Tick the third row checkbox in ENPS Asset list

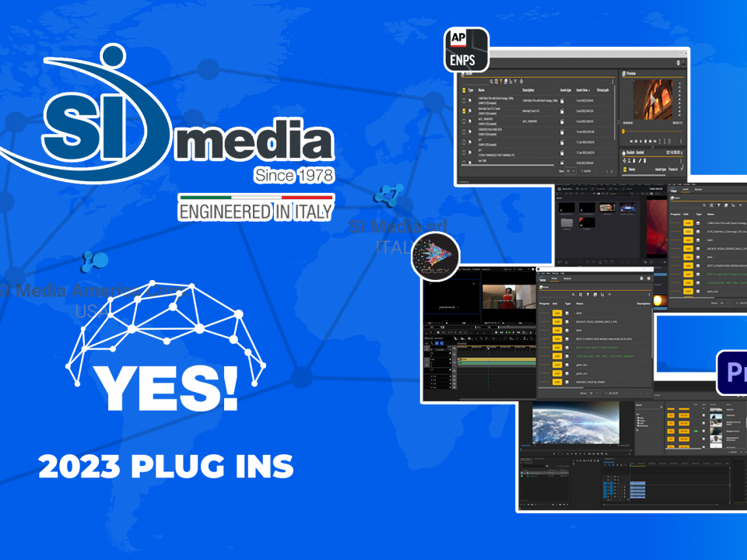pos(464,121)
